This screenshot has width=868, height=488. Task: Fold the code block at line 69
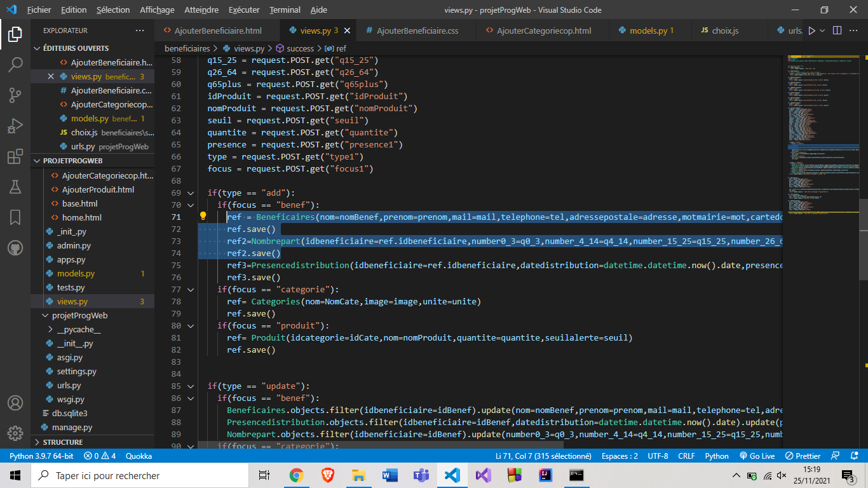[x=190, y=193]
